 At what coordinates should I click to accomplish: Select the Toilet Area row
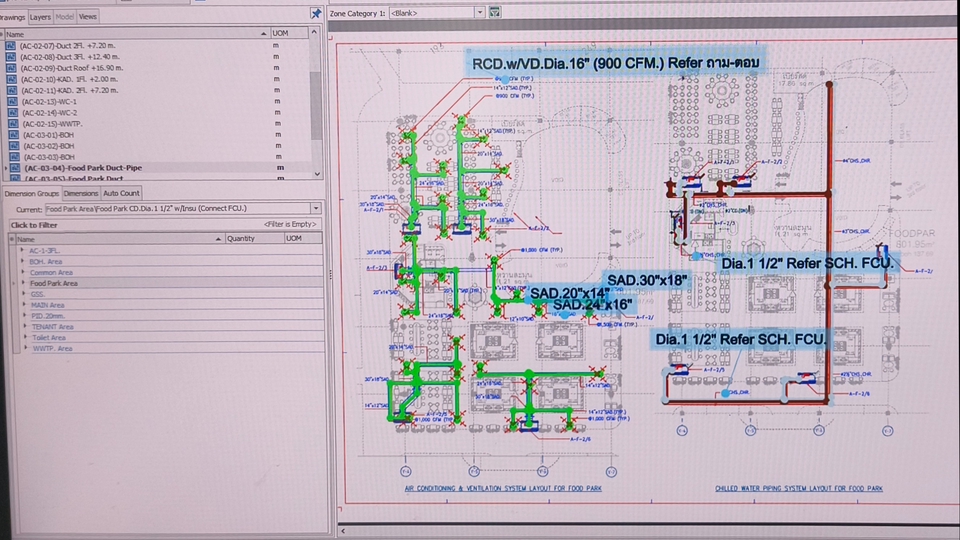pos(51,338)
